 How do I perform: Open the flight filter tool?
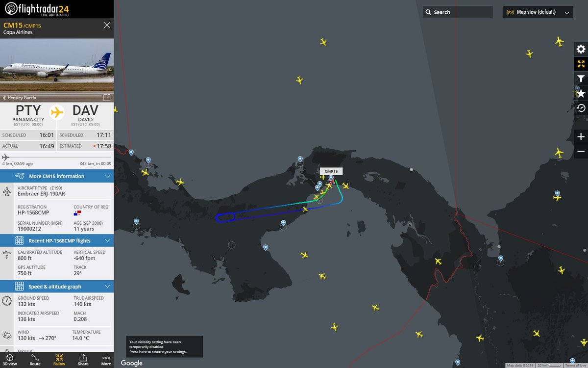coord(581,79)
